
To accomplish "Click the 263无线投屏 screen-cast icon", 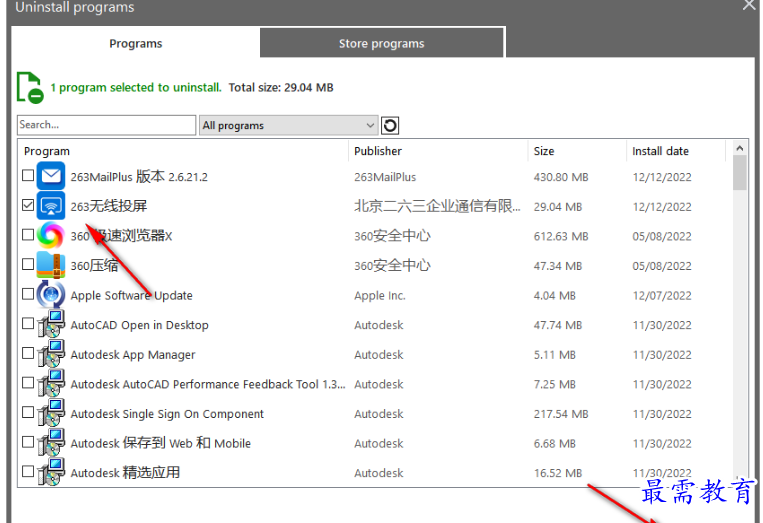I will 51,206.
